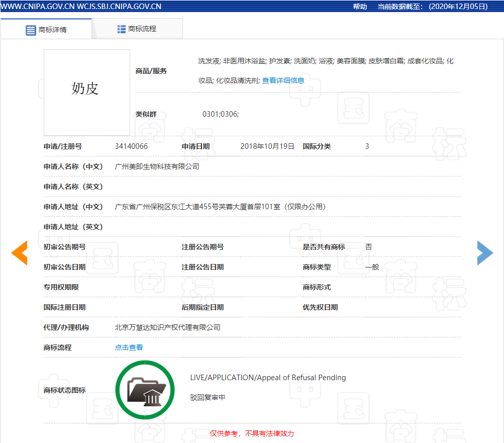Click the red 仅供参考 disclaimer text
This screenshot has width=504, height=443.
[252, 433]
